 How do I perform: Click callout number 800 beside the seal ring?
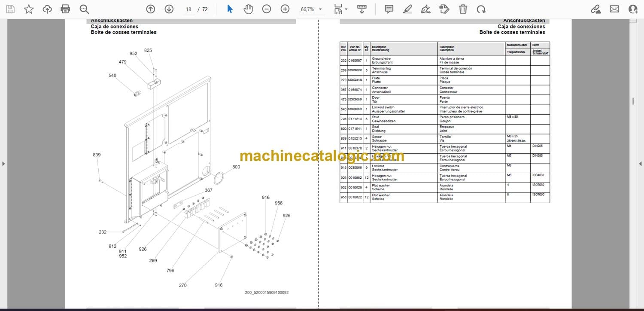pyautogui.click(x=236, y=167)
